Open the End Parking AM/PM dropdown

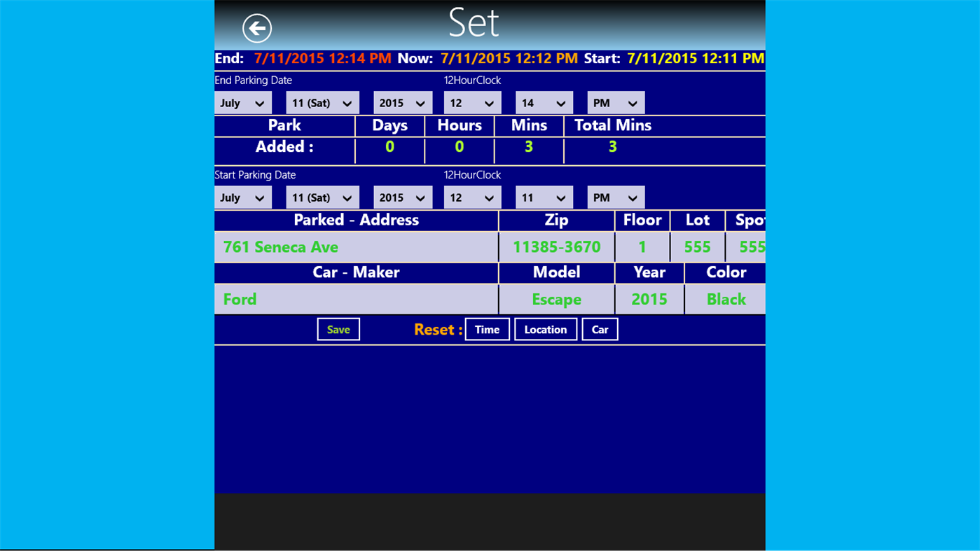tap(615, 102)
